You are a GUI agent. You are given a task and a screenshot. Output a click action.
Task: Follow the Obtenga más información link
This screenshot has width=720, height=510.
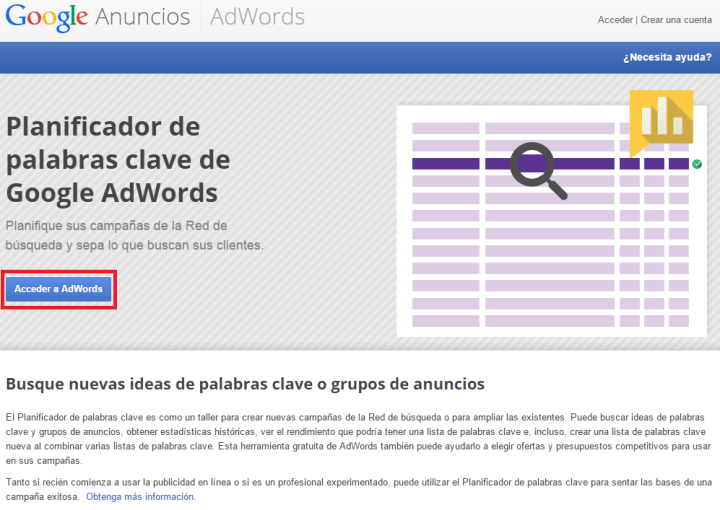(x=141, y=496)
